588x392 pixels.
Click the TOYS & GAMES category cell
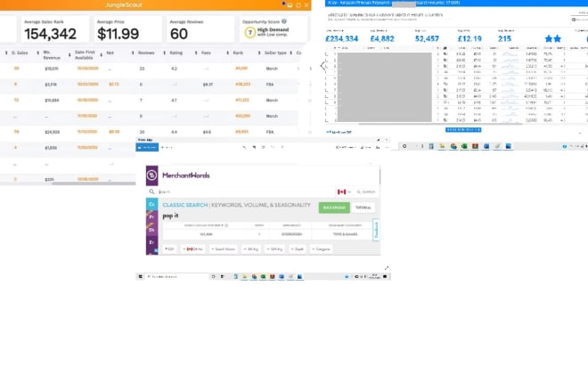pos(345,234)
